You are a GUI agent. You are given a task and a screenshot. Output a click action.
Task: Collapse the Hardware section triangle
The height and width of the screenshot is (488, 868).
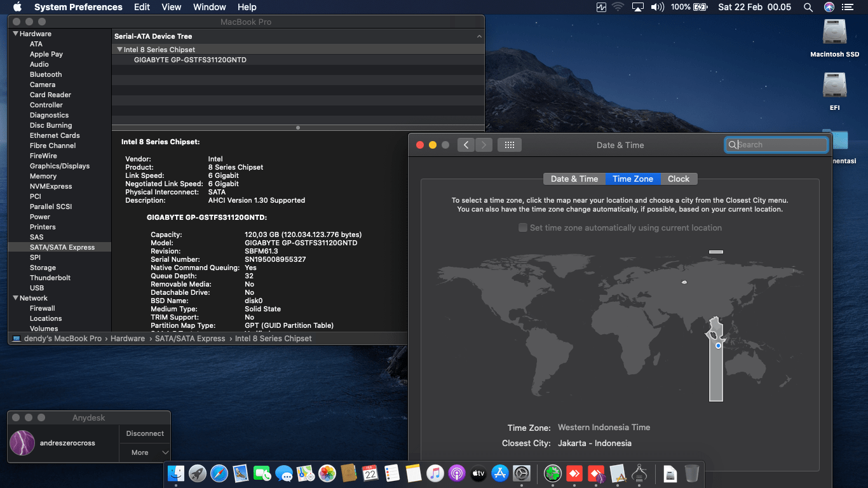(x=15, y=34)
